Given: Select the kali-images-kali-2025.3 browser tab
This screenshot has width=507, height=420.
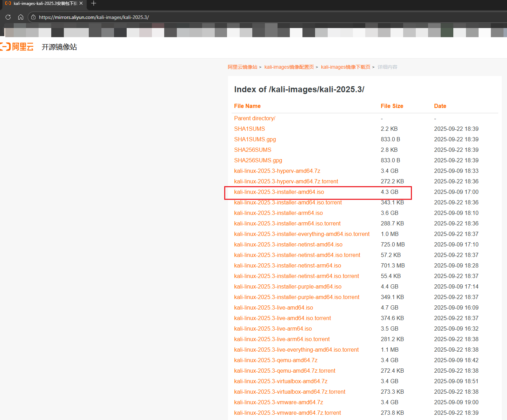Looking at the screenshot, I should tap(44, 3).
